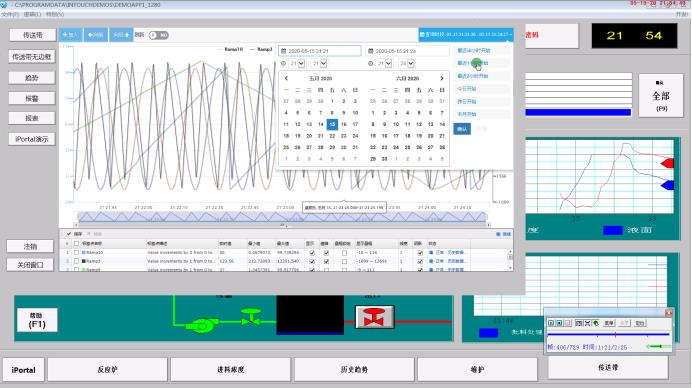Click the blue confirm button under presets
692x388 pixels.
tap(462, 129)
